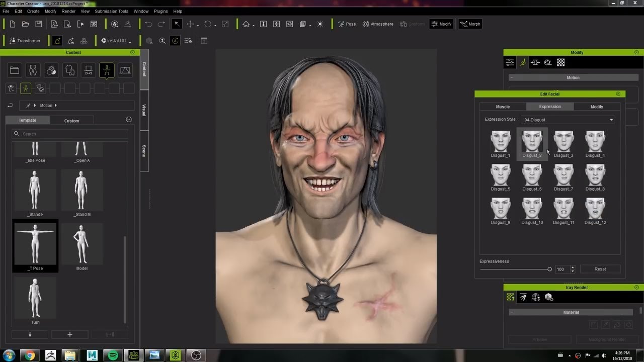Click the eye-look subcategory icon in Content
Screen dimensions: 644x362
[x=11, y=88]
